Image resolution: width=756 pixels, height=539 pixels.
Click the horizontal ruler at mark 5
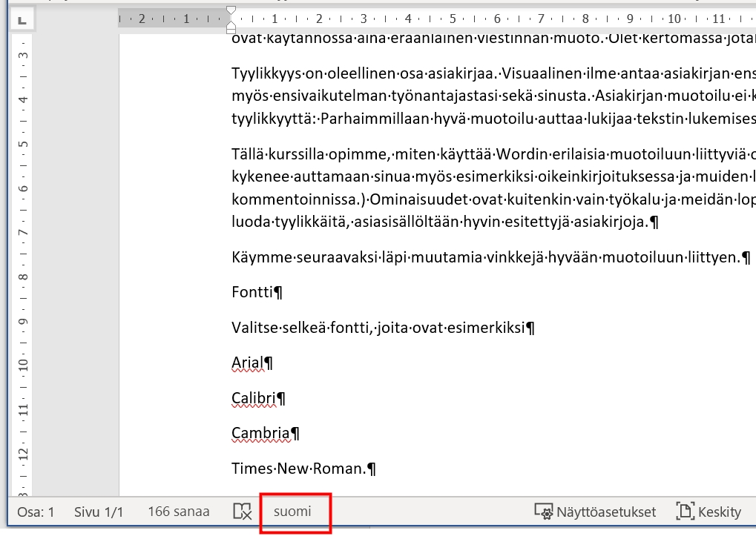point(453,19)
